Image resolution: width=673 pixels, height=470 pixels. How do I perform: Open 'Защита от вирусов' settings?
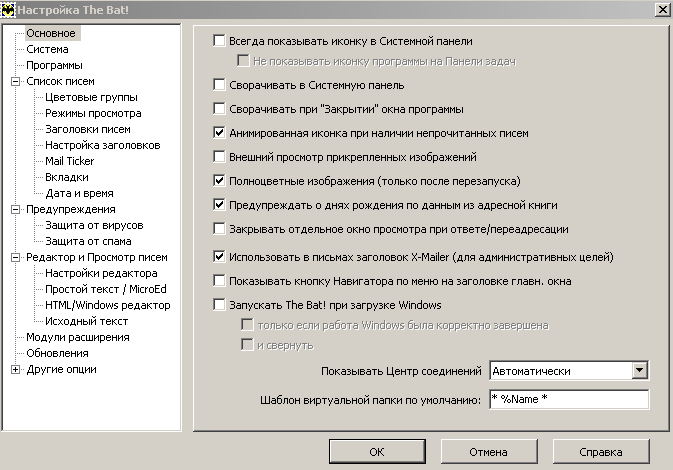click(94, 225)
